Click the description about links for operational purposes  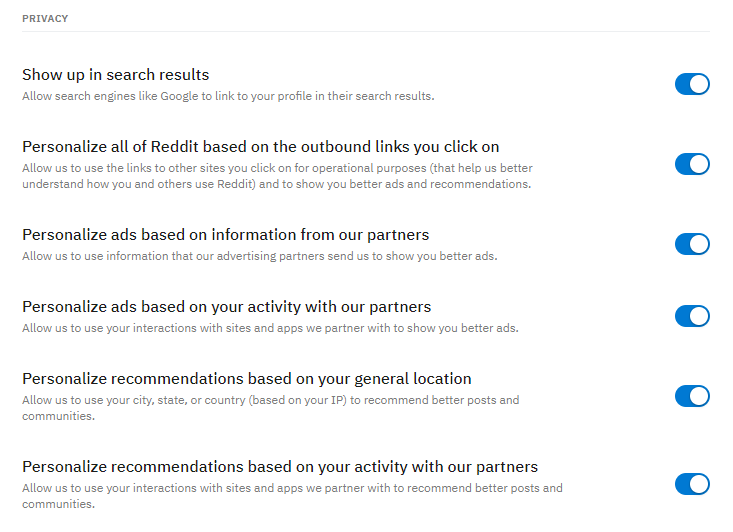276,176
